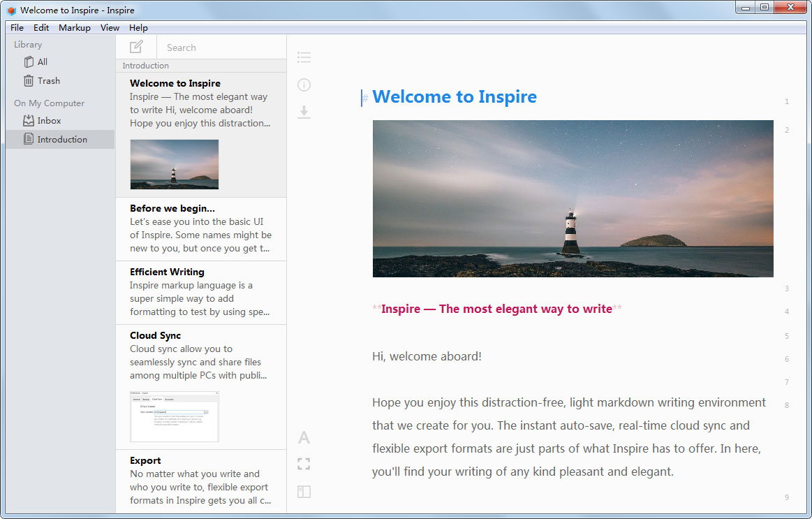Open the Edit menu
The width and height of the screenshot is (812, 519).
(x=41, y=27)
